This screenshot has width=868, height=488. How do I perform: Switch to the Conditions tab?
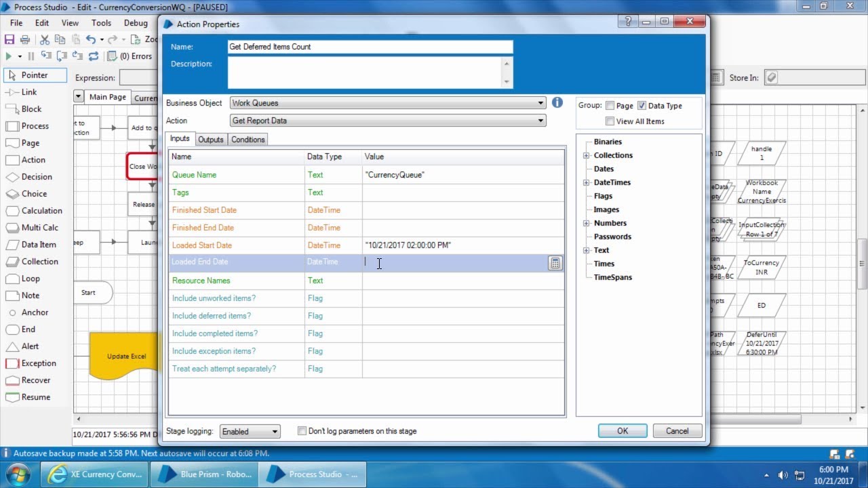(248, 140)
